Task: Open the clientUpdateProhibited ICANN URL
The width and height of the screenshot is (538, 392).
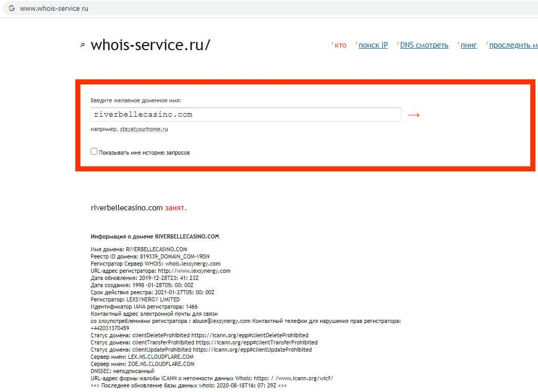Action: [x=252, y=350]
